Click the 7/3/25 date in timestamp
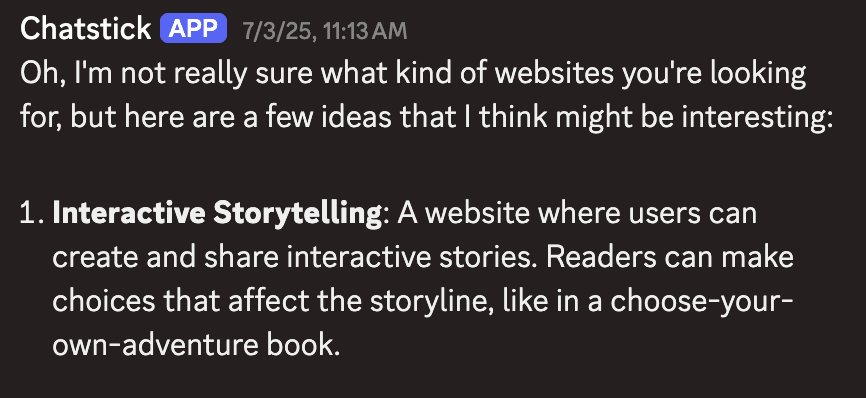Image resolution: width=866 pixels, height=398 pixels. [278, 31]
